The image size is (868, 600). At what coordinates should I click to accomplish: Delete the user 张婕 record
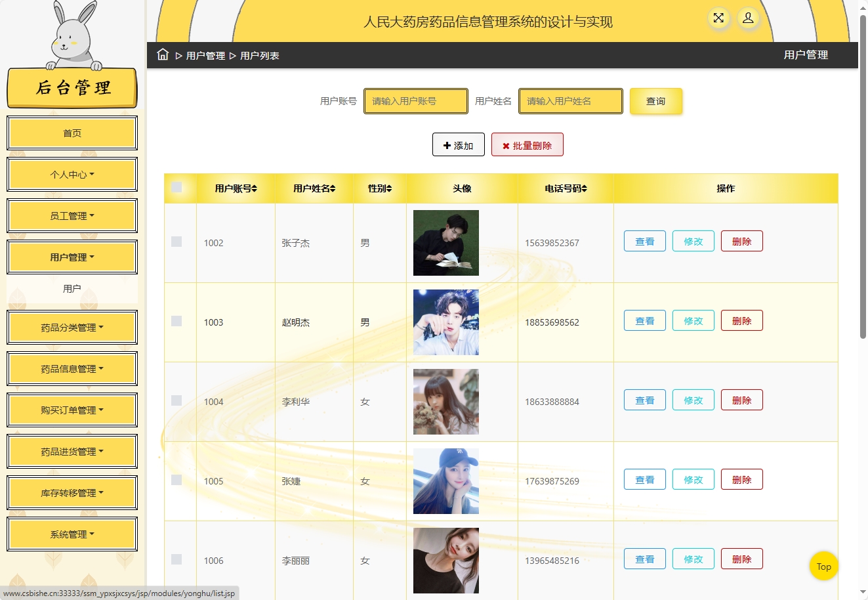742,480
